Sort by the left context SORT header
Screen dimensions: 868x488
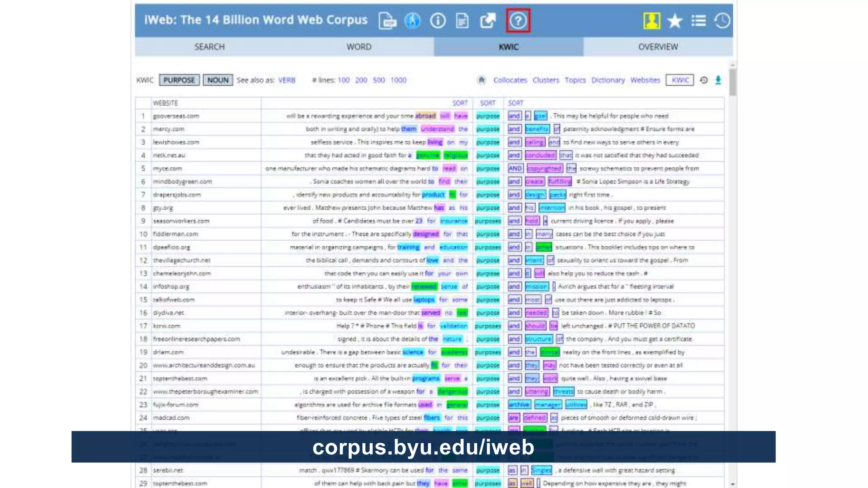(x=460, y=103)
